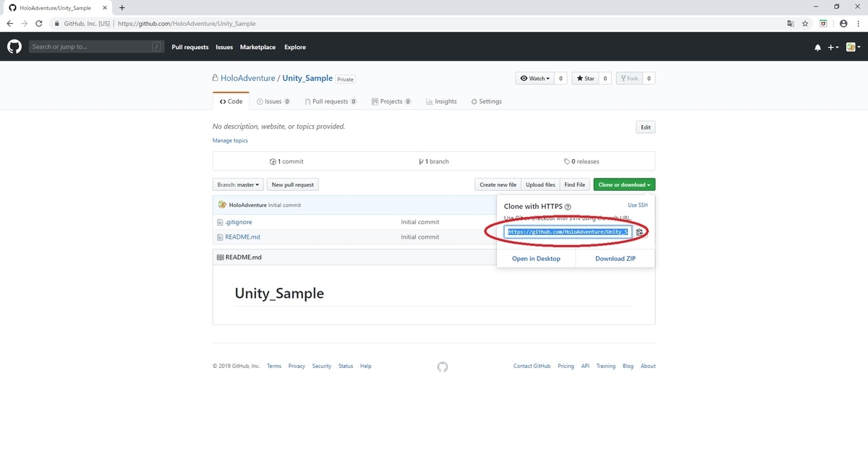This screenshot has width=868, height=470.
Task: Open the Clone with HTTPS help icon
Action: pyautogui.click(x=568, y=207)
